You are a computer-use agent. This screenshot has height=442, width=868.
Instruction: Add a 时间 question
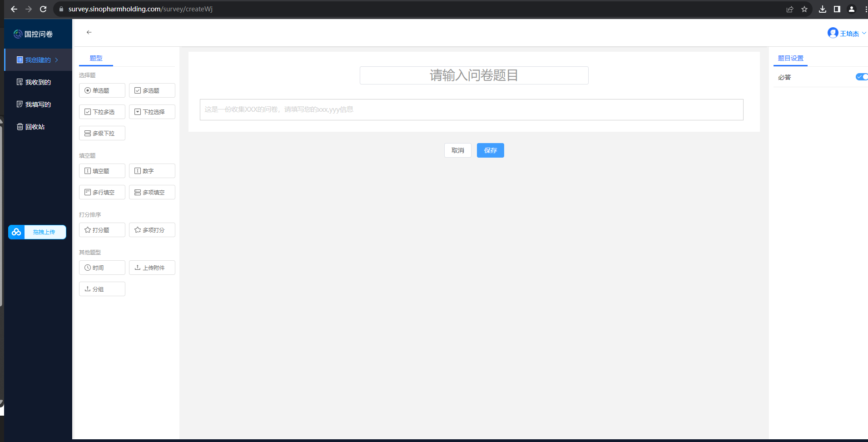pyautogui.click(x=102, y=268)
